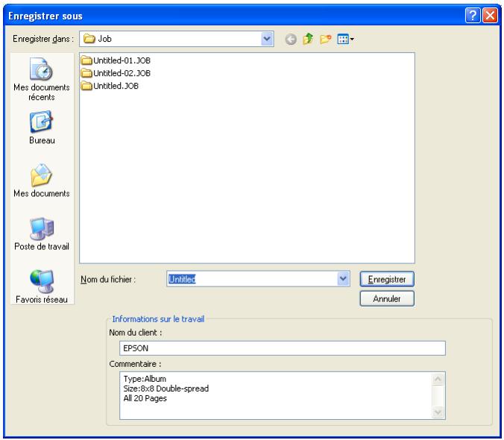The image size is (504, 440).
Task: Click inside the Commentaire text area
Action: [x=277, y=395]
